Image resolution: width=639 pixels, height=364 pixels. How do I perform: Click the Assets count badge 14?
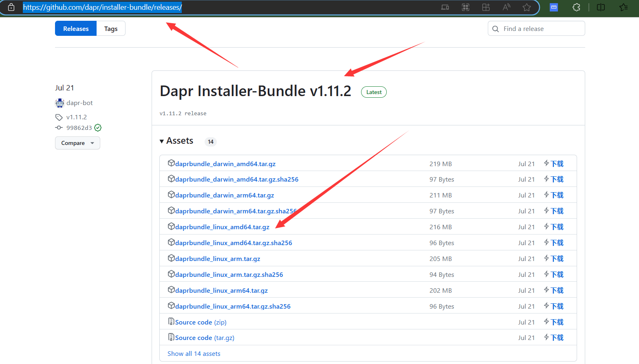(x=211, y=142)
